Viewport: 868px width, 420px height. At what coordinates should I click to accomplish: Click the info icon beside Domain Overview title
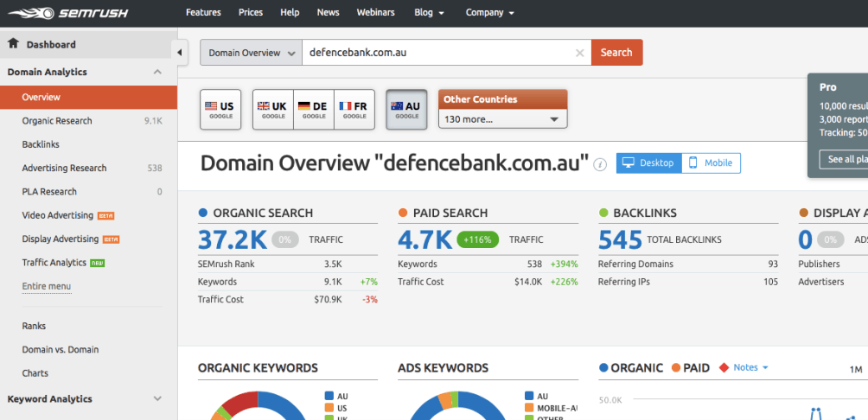pos(600,164)
